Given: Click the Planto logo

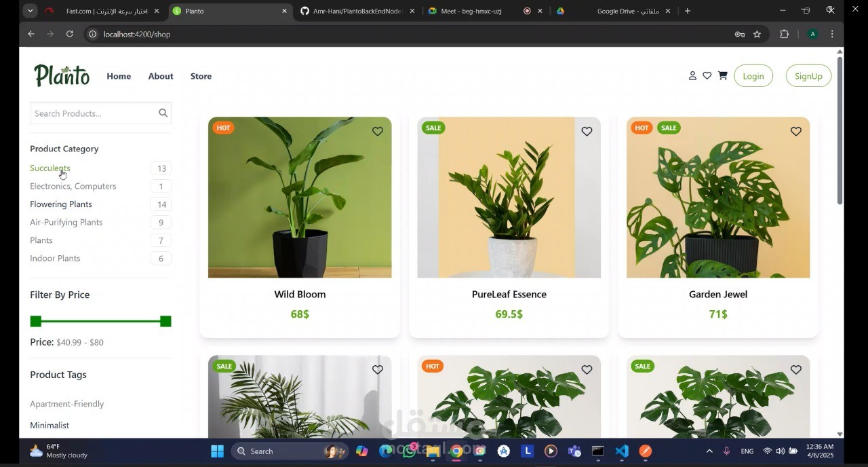Looking at the screenshot, I should click(x=62, y=75).
